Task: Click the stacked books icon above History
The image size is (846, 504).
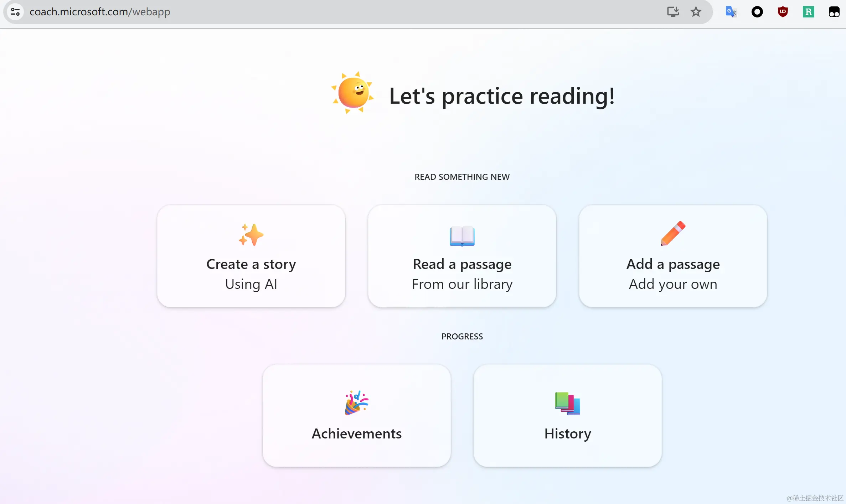Action: pyautogui.click(x=567, y=403)
